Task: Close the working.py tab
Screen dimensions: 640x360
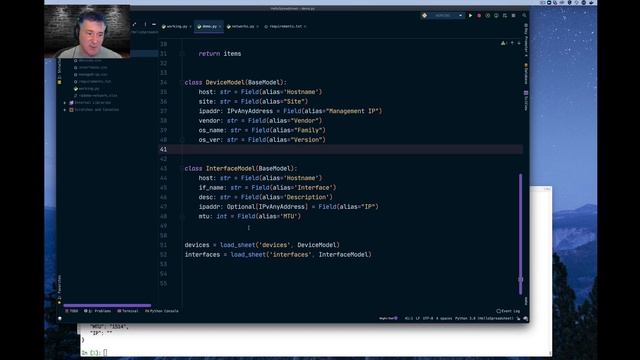Action: pyautogui.click(x=190, y=27)
